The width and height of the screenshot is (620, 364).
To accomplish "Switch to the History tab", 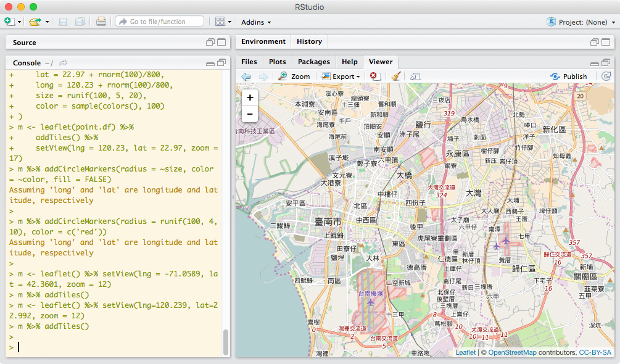I will coord(309,42).
